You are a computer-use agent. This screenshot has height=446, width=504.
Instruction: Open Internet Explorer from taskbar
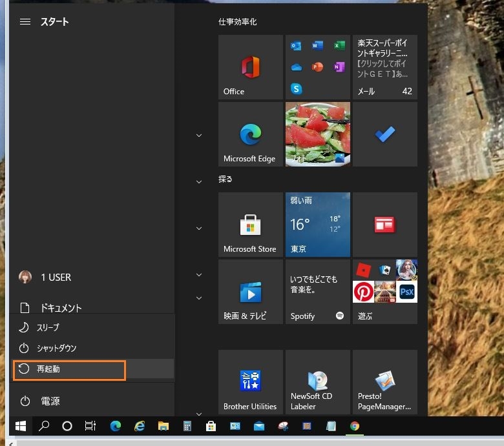pos(140,426)
